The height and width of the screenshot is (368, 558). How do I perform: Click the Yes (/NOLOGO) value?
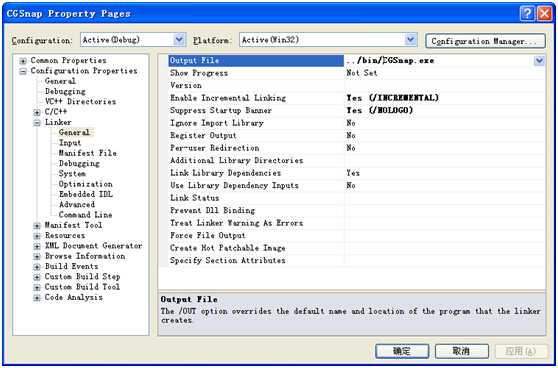pyautogui.click(x=380, y=110)
